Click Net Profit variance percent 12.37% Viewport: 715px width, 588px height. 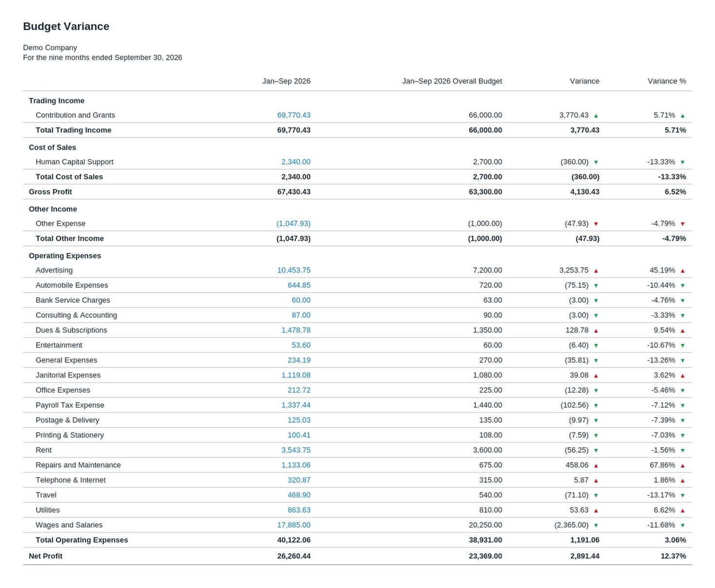tap(673, 556)
